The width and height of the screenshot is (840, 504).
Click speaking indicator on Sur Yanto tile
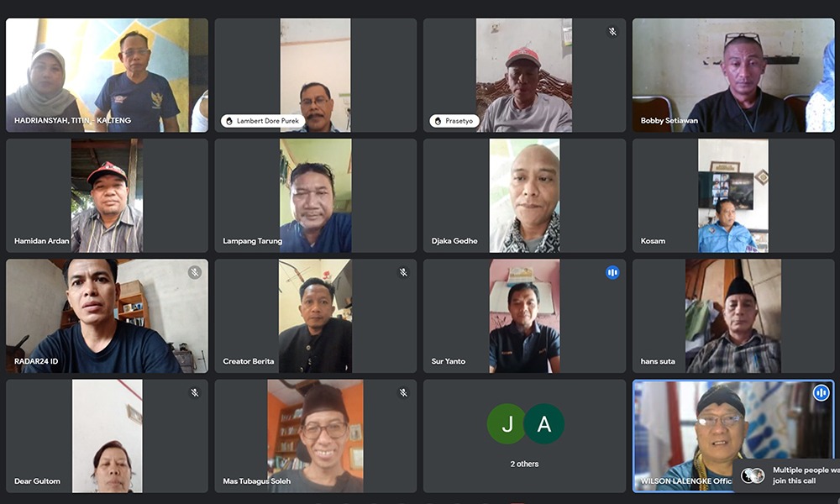click(x=612, y=273)
